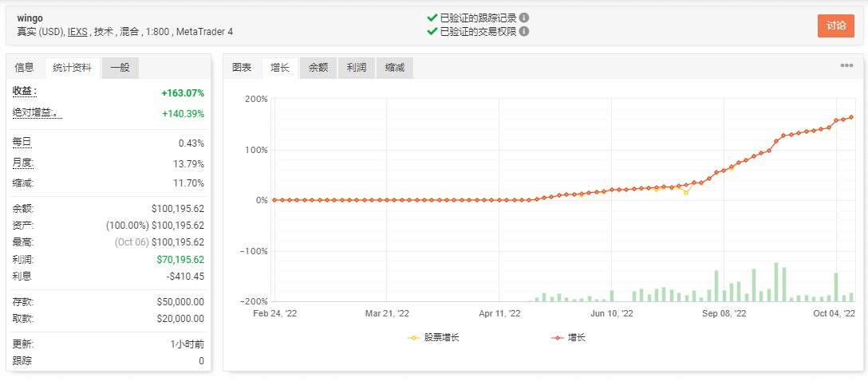
Task: Select the 增长 chart tab
Action: coord(279,68)
